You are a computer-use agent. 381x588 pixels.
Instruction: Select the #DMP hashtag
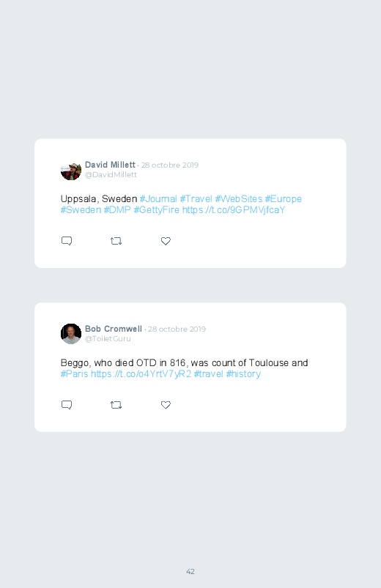click(x=117, y=209)
